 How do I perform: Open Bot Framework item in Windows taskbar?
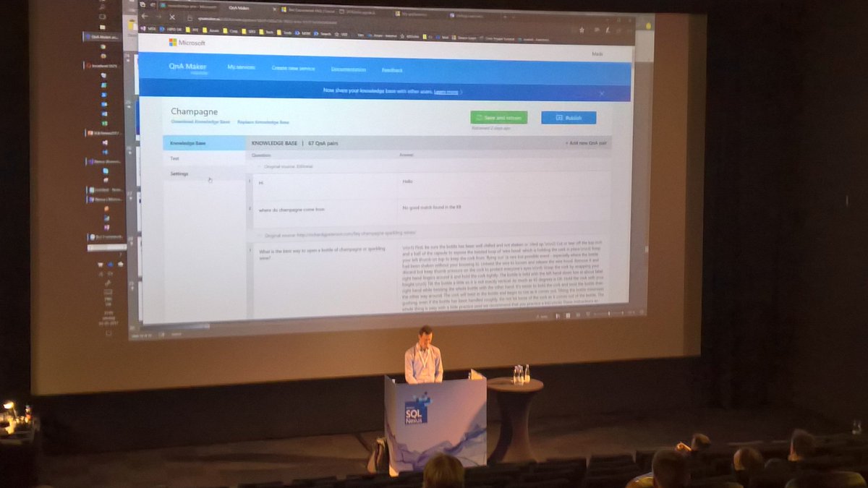(x=106, y=236)
